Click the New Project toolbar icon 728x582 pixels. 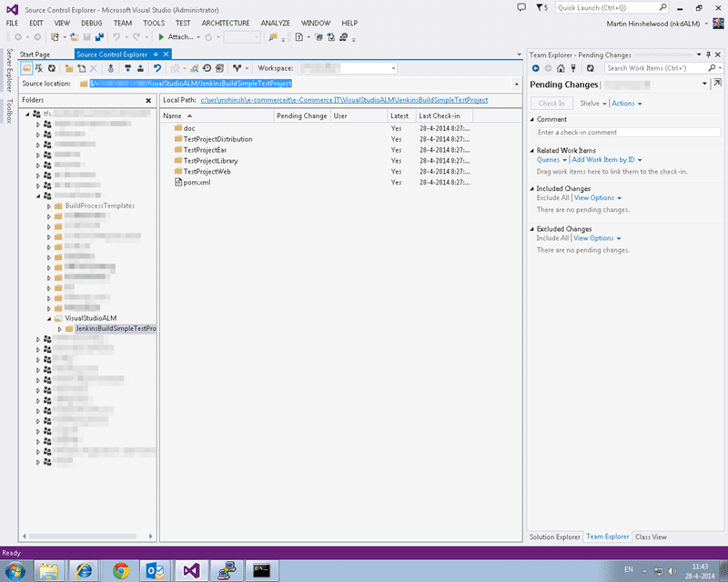tap(55, 37)
